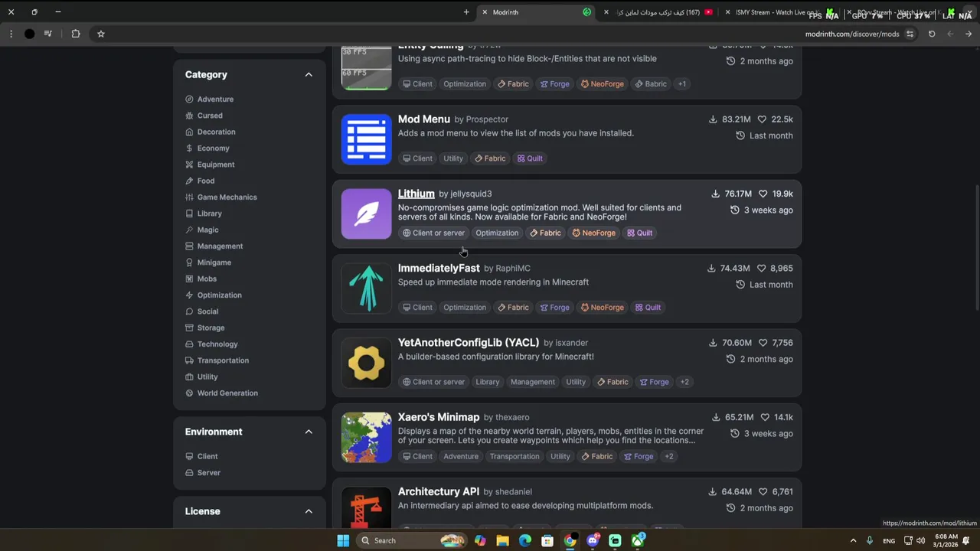
Task: Click the modrinth.com/discover/mods address bar
Action: [852, 34]
